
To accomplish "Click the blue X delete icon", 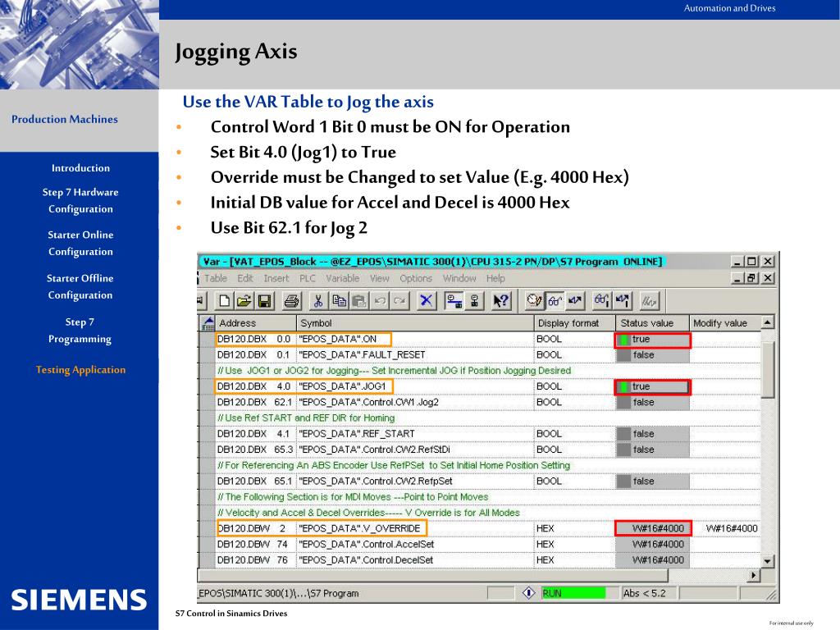I will pyautogui.click(x=426, y=301).
